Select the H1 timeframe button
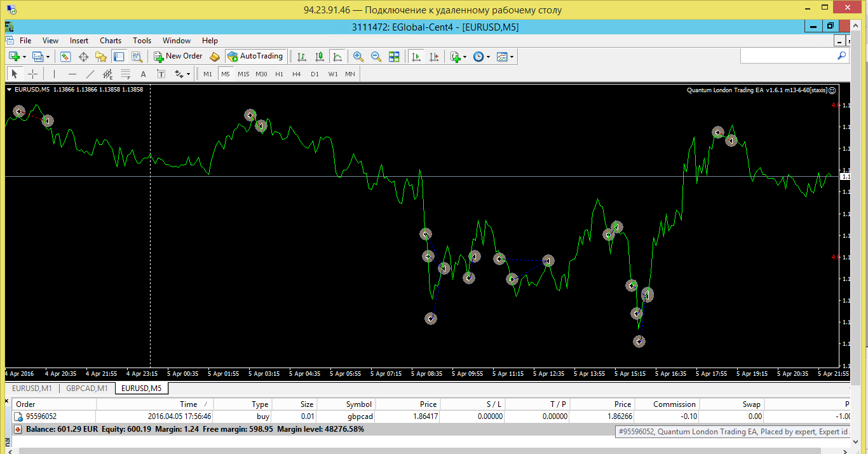Screen dimensions: 868x454 tap(279, 74)
